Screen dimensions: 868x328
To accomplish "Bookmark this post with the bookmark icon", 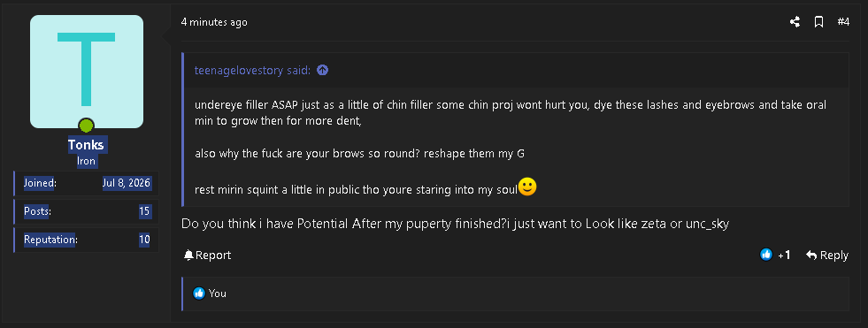I will (818, 22).
